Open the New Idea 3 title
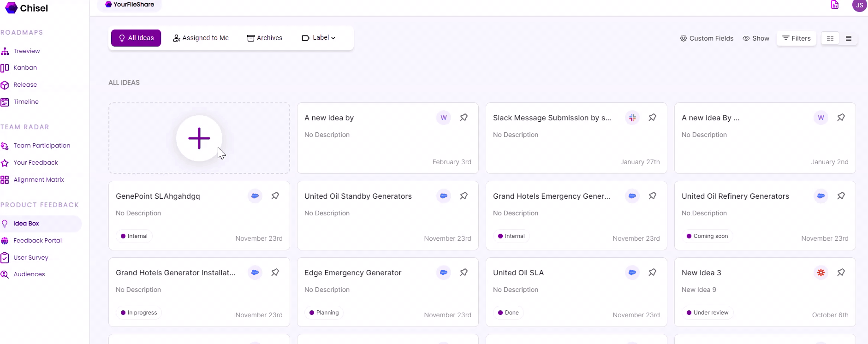The width and height of the screenshot is (868, 344). point(702,273)
